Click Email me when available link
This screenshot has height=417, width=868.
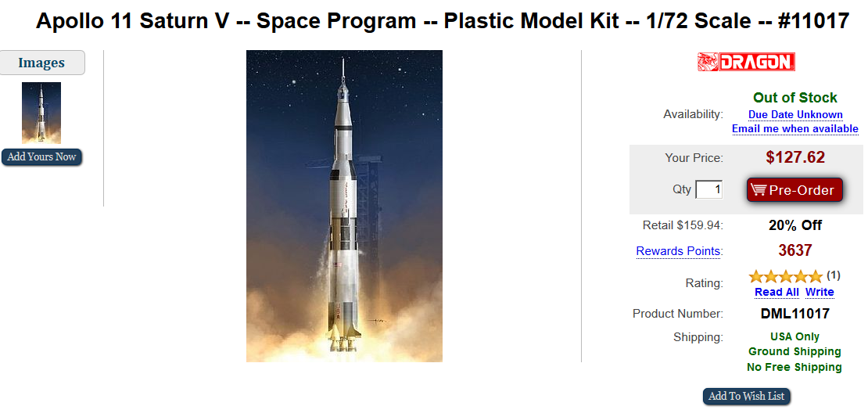click(x=795, y=129)
